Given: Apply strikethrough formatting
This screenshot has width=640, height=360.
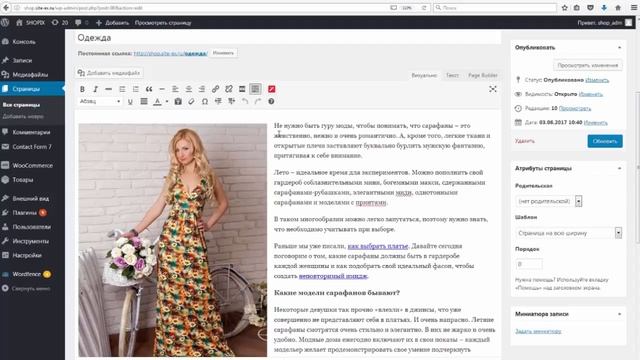Looking at the screenshot, I should 108,89.
